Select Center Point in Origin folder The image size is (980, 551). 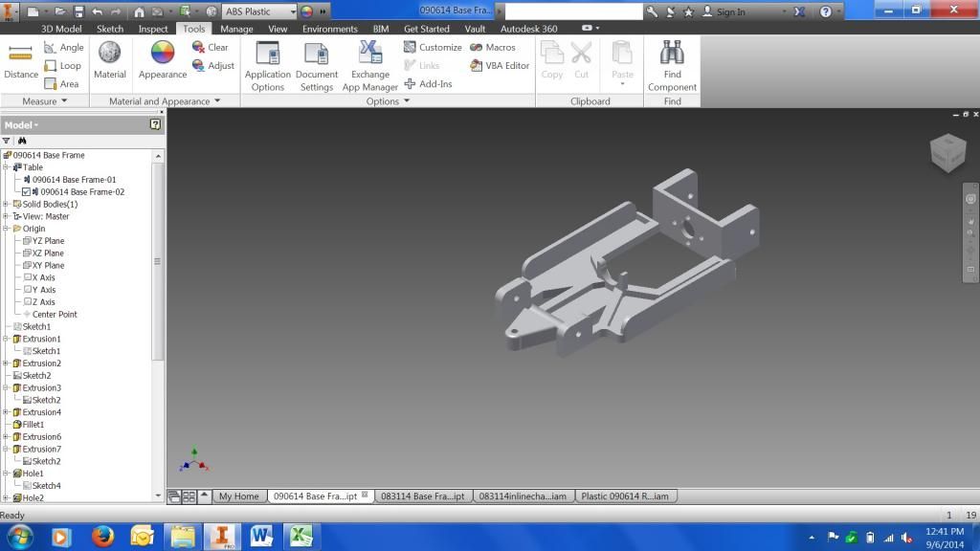[x=50, y=314]
